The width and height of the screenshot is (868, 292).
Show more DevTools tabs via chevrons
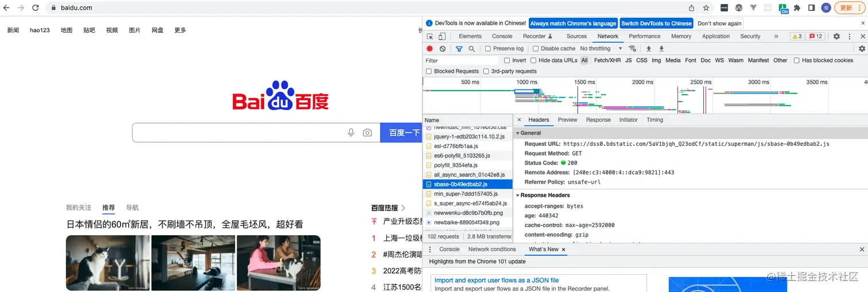click(x=776, y=36)
